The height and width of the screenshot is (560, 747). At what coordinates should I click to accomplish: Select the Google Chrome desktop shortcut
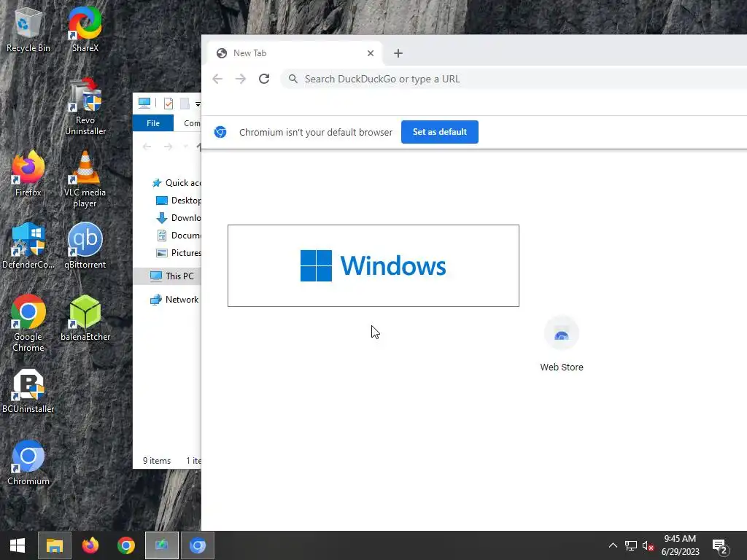(x=28, y=324)
